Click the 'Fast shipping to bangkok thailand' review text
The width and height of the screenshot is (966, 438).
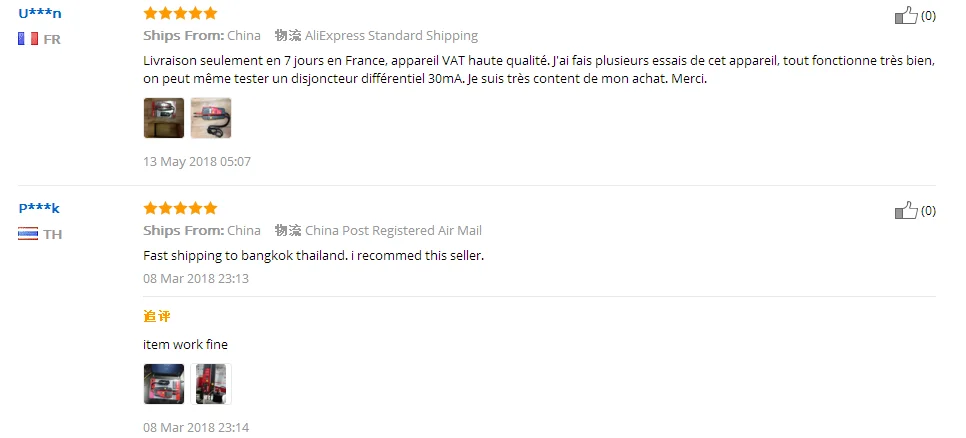coord(314,256)
